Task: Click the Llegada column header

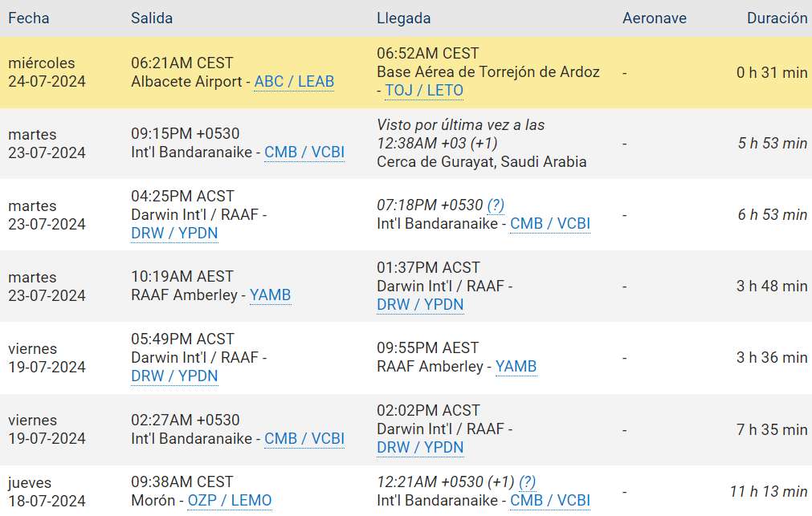Action: click(403, 18)
